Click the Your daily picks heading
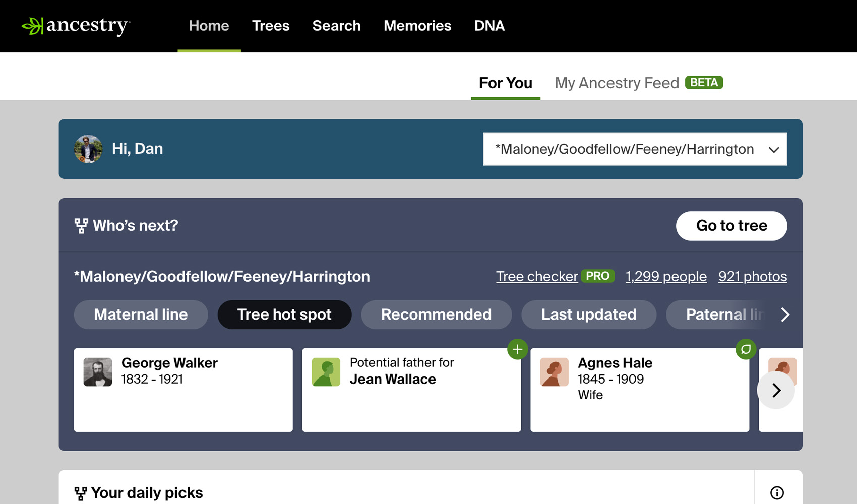This screenshot has width=857, height=504. [x=147, y=493]
